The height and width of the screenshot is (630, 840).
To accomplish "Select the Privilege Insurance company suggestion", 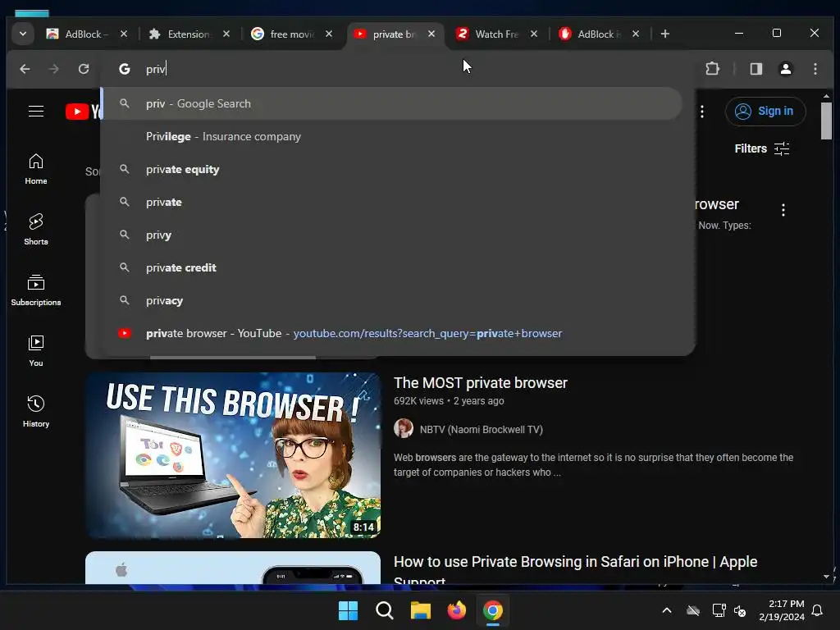I will 392,137.
